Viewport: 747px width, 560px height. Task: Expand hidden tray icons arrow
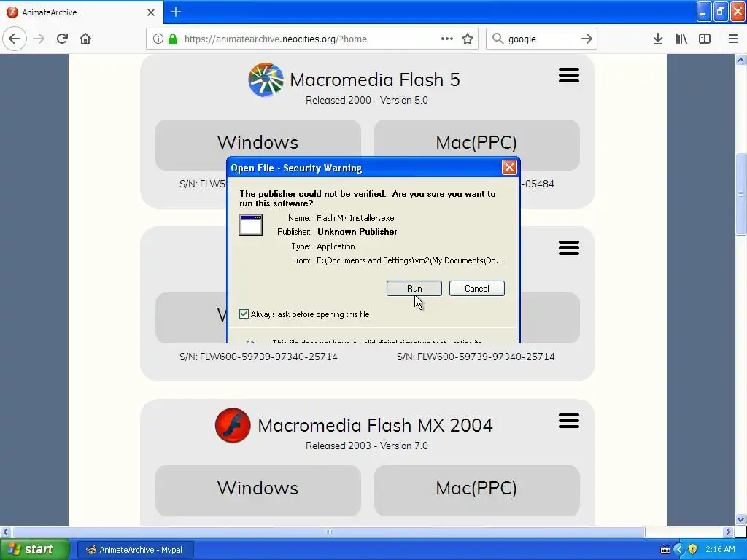tap(678, 550)
